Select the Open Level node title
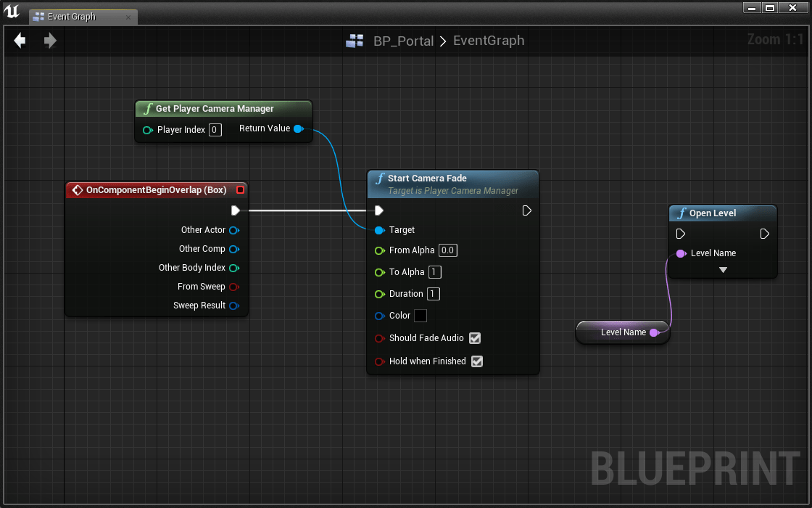 712,213
